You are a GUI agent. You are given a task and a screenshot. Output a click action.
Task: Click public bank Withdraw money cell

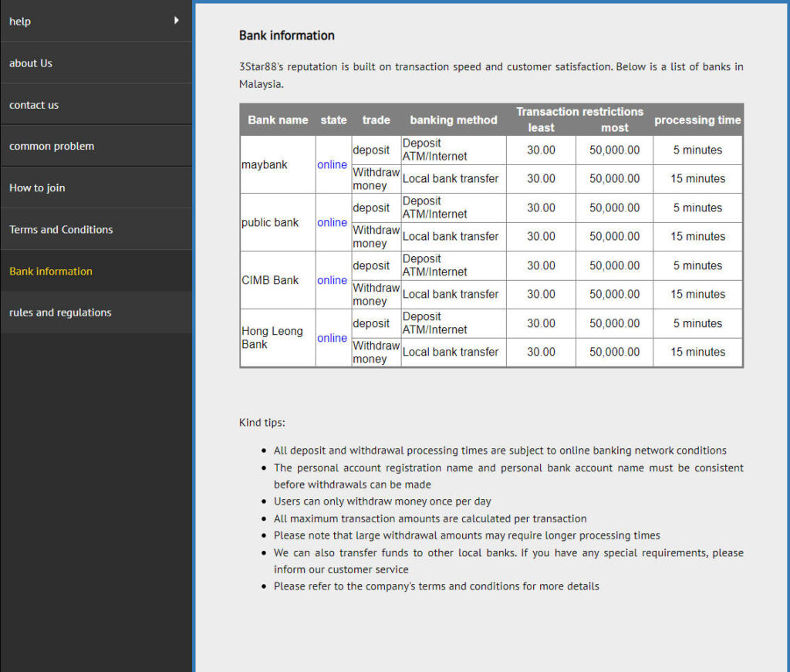[x=376, y=237]
